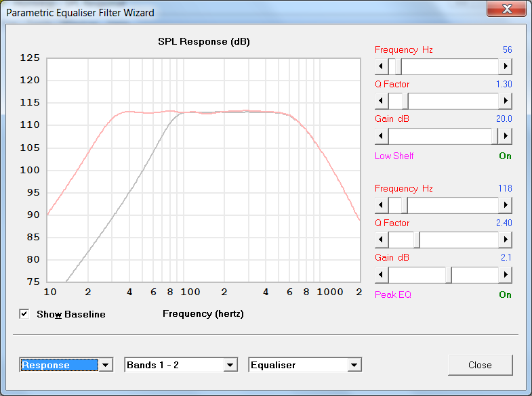
Task: Click the Parametric Equaliser Filter Wizard title
Action: (80, 13)
